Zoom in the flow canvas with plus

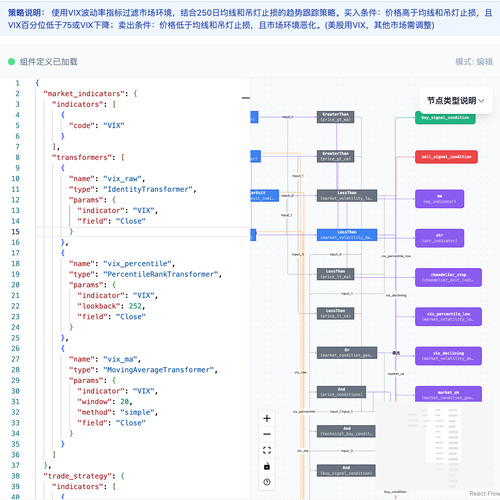[267, 418]
